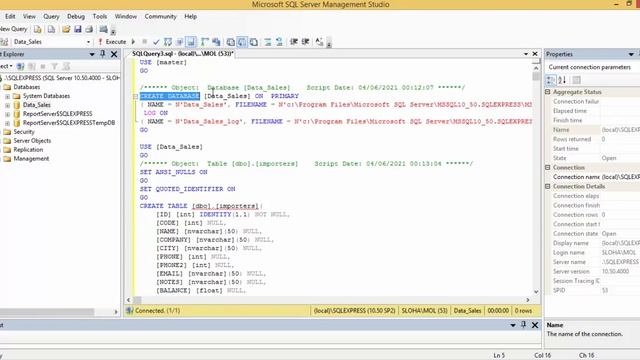Click the Object Explorer stop icon
This screenshot has width=640, height=360.
click(42, 66)
